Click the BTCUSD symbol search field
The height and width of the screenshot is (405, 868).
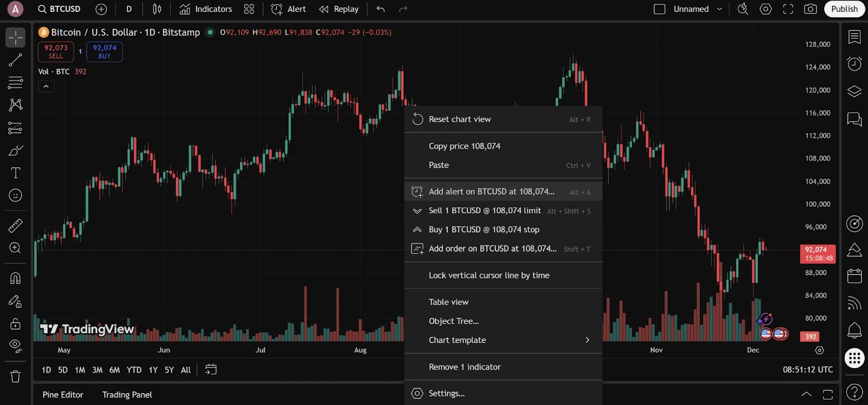pyautogui.click(x=59, y=9)
